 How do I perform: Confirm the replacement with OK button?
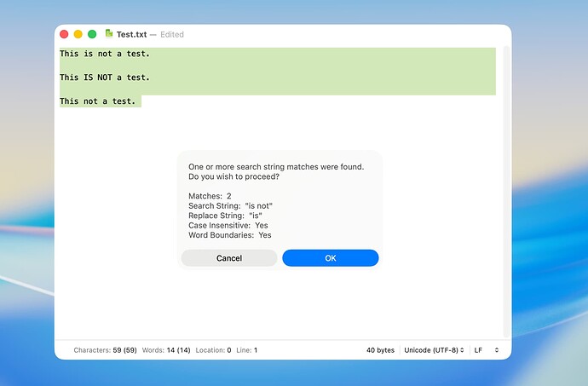(x=331, y=258)
